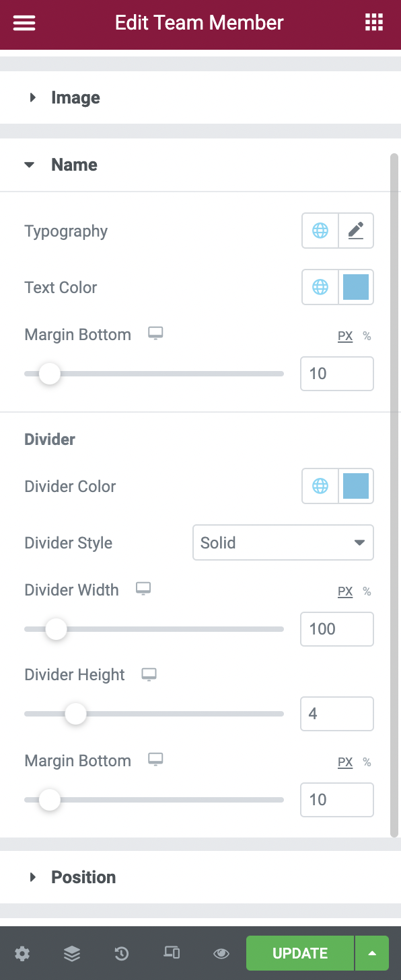Open the History panel icon
401x980 pixels.
click(121, 953)
